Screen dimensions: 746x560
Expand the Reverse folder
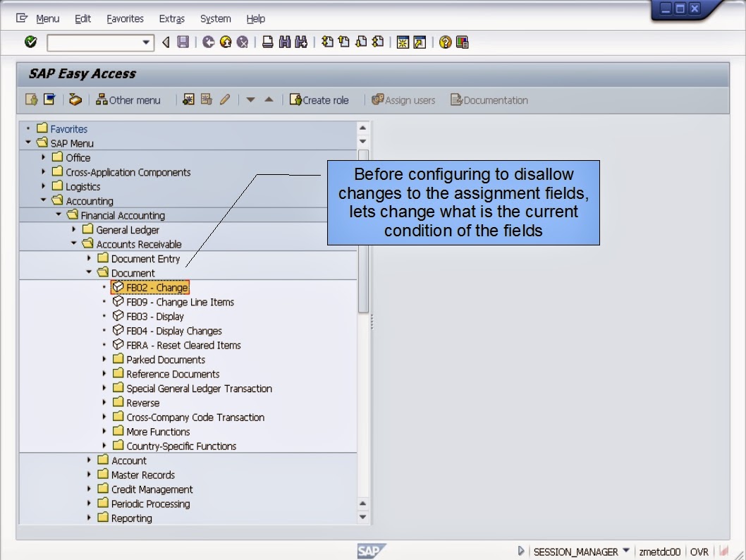(104, 402)
